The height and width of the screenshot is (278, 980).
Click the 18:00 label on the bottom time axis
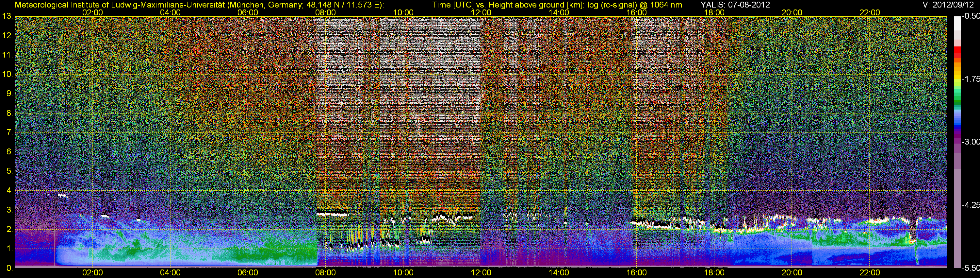[x=714, y=273]
